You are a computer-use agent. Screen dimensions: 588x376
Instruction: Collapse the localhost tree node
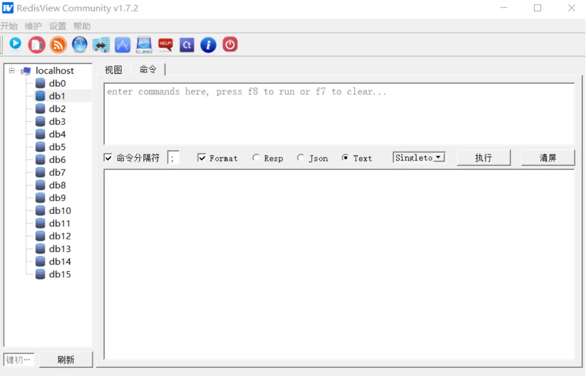coord(11,71)
